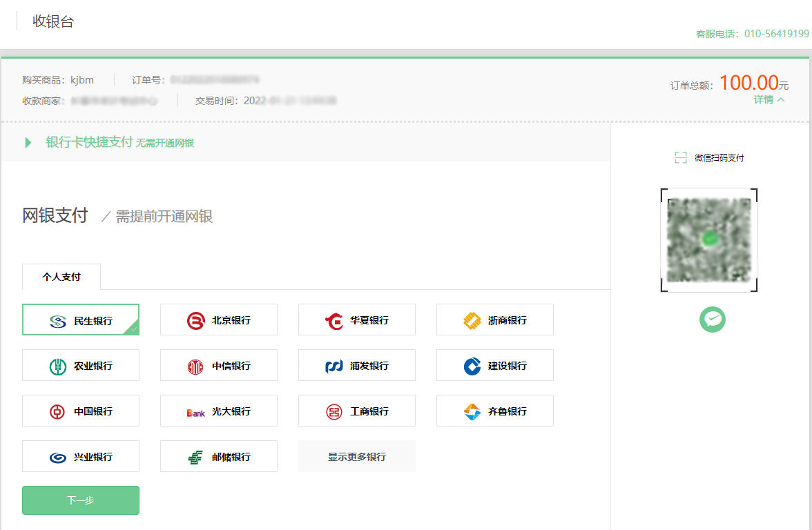
Task: Click 显示更多银行 to show more banks
Action: tap(356, 456)
